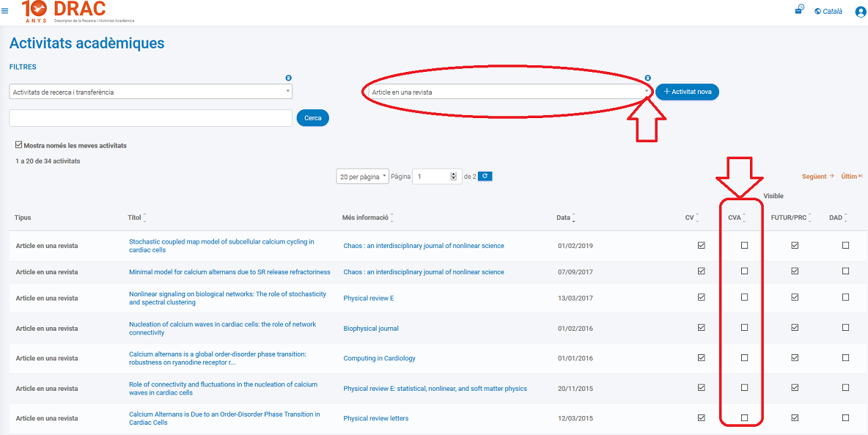This screenshot has height=435, width=868.
Task: Click the refresh page button beside 'de 2'
Action: point(485,176)
